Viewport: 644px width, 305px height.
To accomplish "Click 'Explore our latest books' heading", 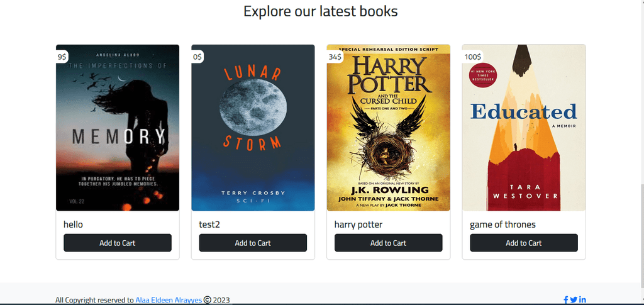I will pos(321,11).
